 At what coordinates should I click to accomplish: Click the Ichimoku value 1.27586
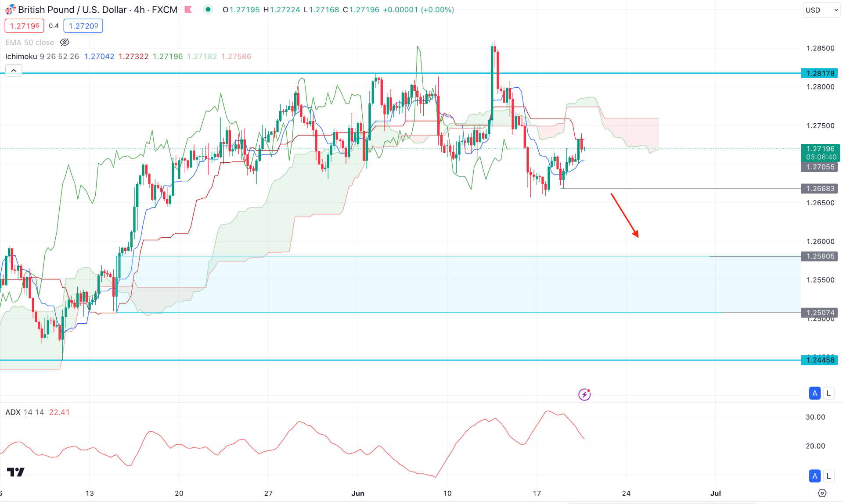point(236,56)
